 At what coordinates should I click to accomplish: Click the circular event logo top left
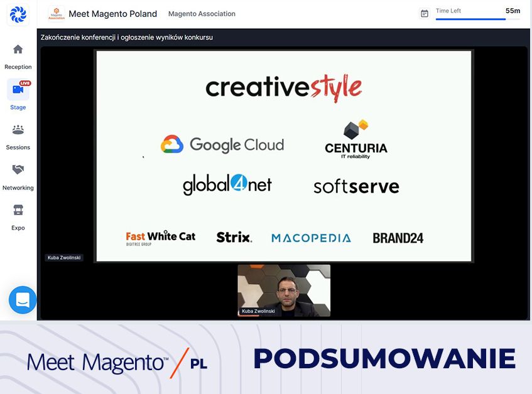click(18, 14)
